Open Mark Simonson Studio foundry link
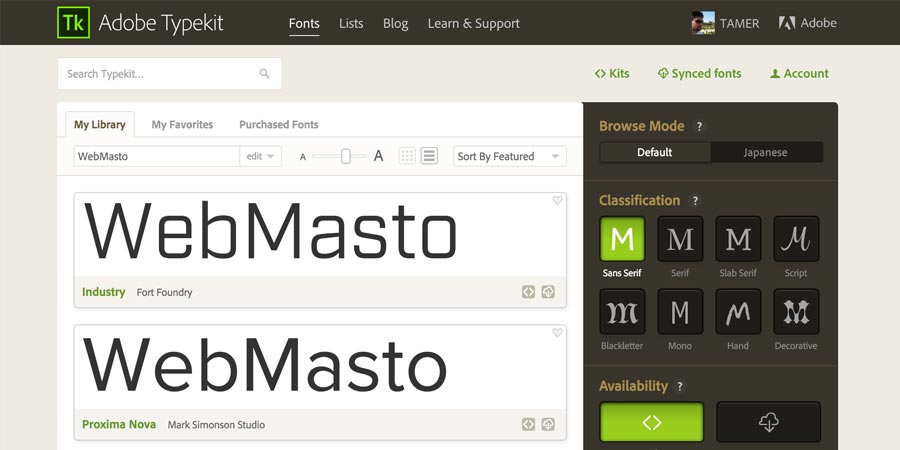 click(x=216, y=425)
